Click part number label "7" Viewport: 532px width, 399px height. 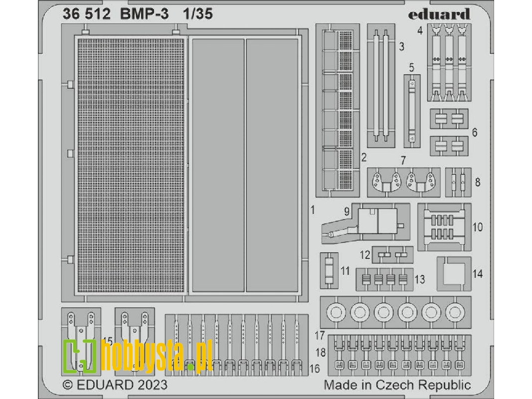click(403, 160)
